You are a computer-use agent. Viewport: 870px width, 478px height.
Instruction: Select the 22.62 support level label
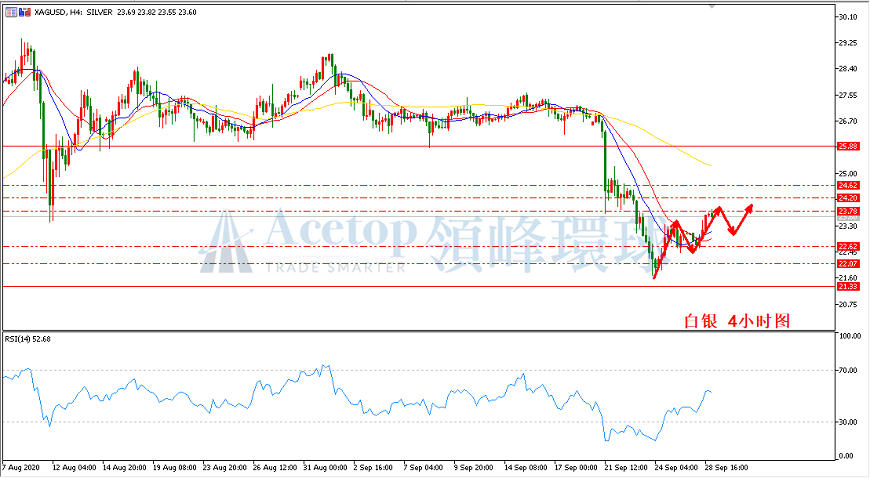click(x=848, y=246)
